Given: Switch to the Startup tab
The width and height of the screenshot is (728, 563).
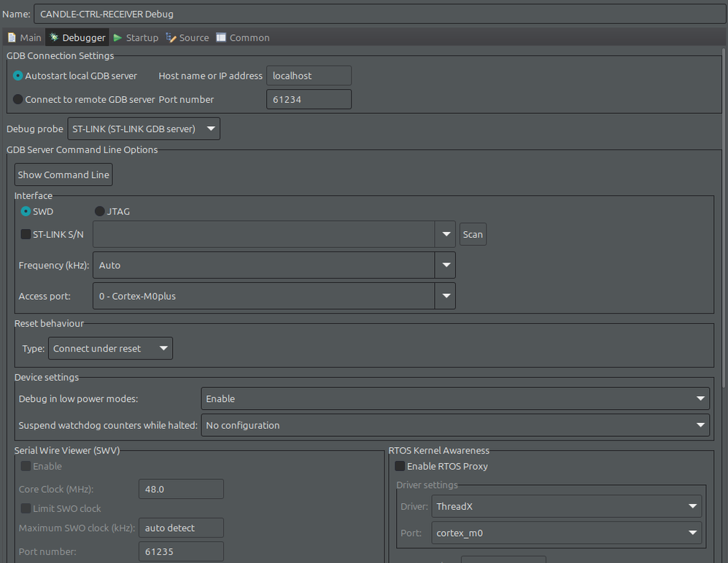Looking at the screenshot, I should [136, 38].
